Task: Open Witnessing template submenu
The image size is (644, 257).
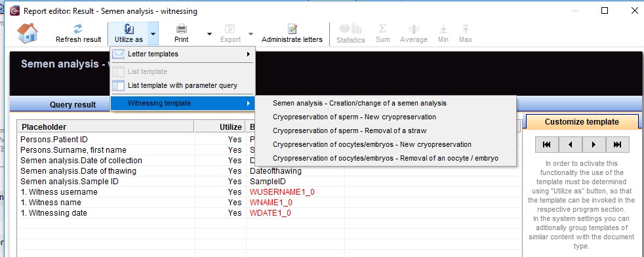Action: (183, 103)
